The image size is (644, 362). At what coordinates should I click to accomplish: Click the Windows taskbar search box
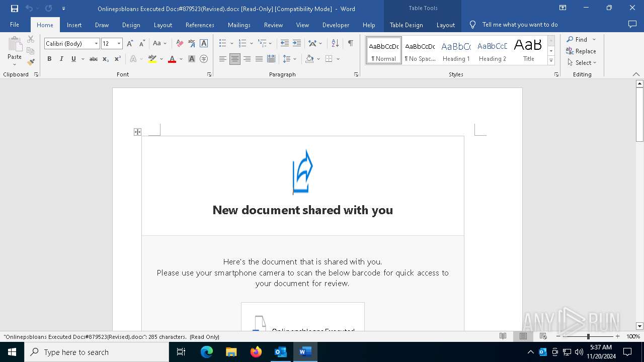[97, 352]
